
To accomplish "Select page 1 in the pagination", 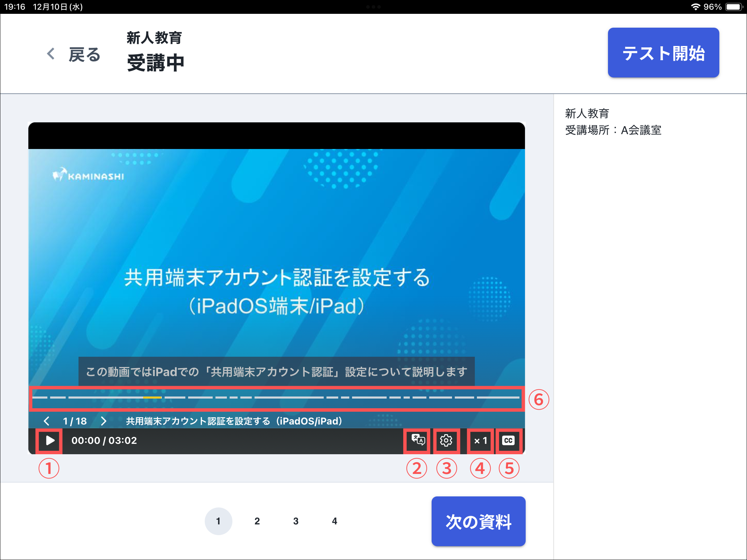I will coord(218,521).
